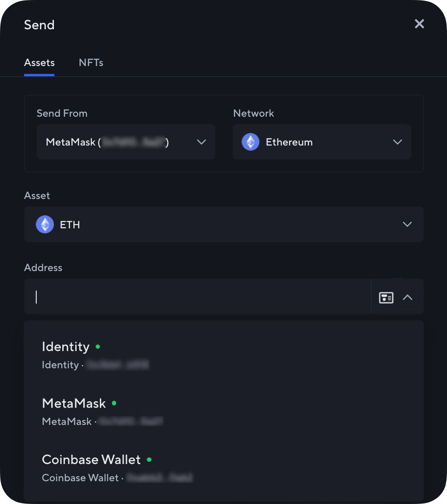Click the green status dot beside Identity

(x=98, y=346)
